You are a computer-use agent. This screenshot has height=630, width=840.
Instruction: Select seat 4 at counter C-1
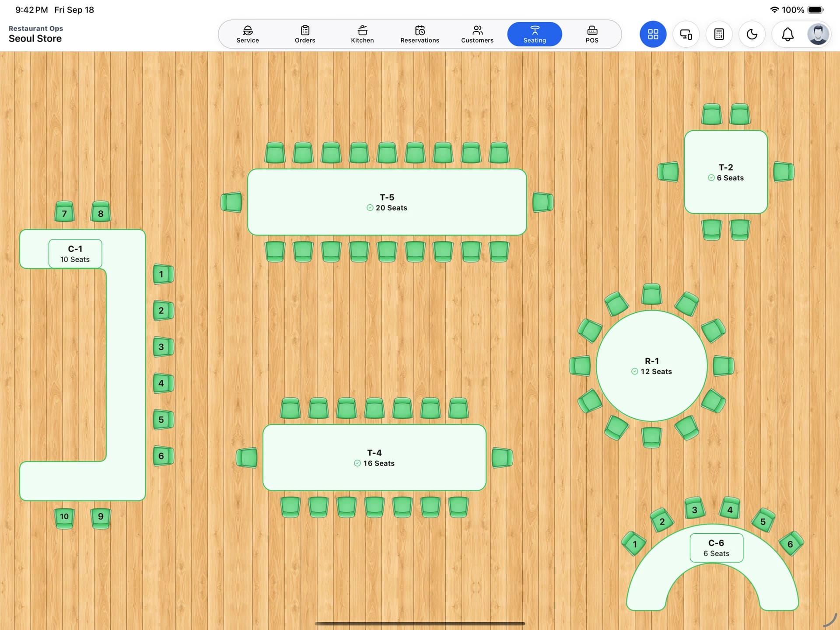[x=163, y=383]
